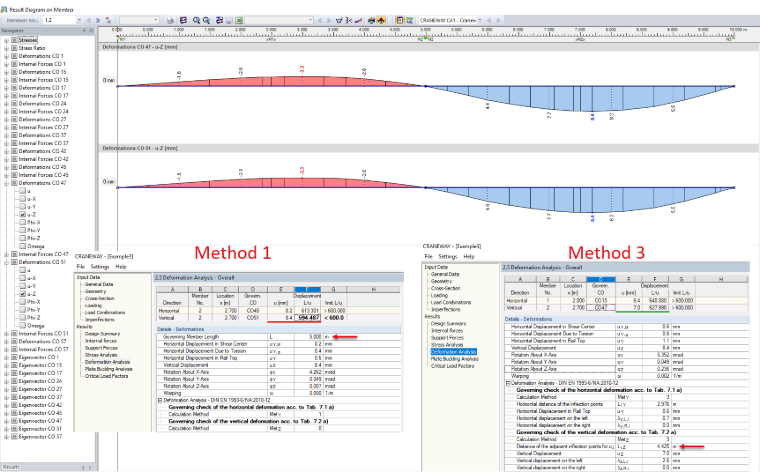This screenshot has height=476, width=760.
Task: Click yellow-framed window icon near CRANEWAY dropdown
Action: pyautogui.click(x=400, y=20)
